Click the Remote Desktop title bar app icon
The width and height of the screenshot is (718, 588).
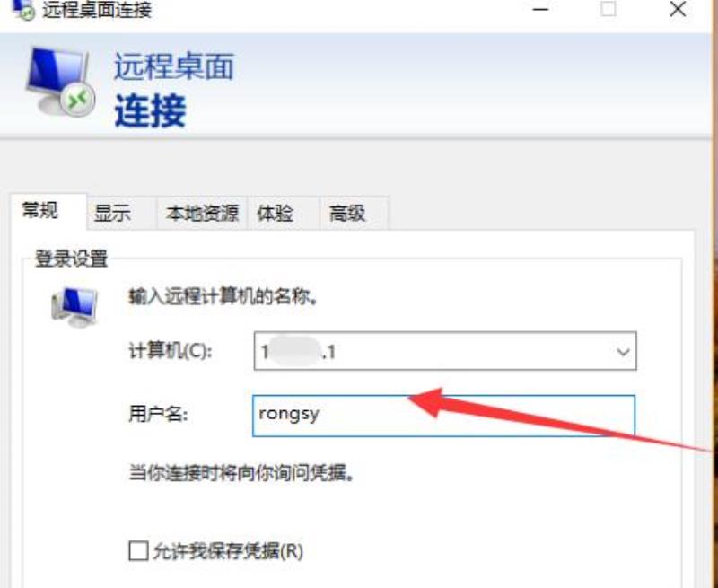point(23,9)
